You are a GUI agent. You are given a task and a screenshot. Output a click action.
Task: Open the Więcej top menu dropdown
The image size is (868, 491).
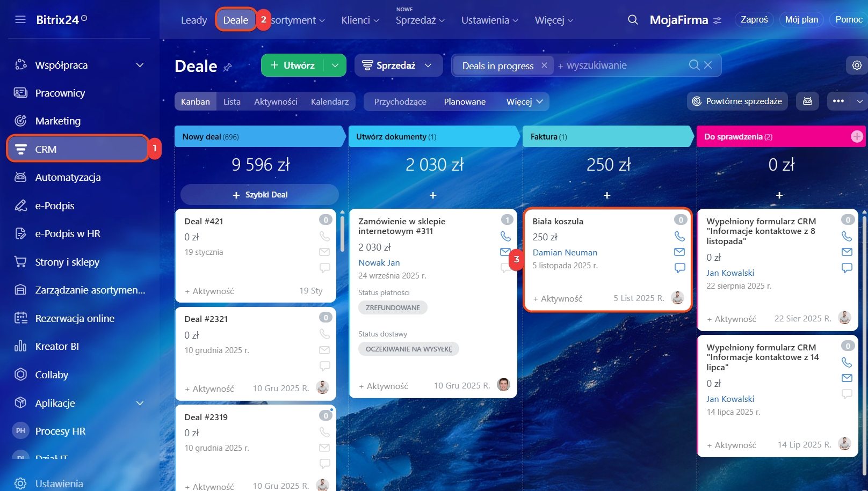click(x=554, y=20)
